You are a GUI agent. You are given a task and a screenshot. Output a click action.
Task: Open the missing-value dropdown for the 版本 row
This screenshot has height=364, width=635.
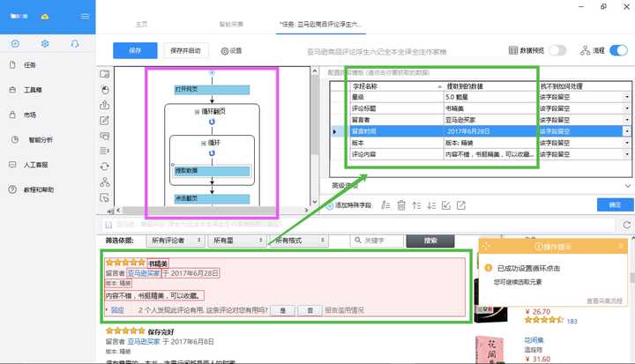(x=626, y=143)
